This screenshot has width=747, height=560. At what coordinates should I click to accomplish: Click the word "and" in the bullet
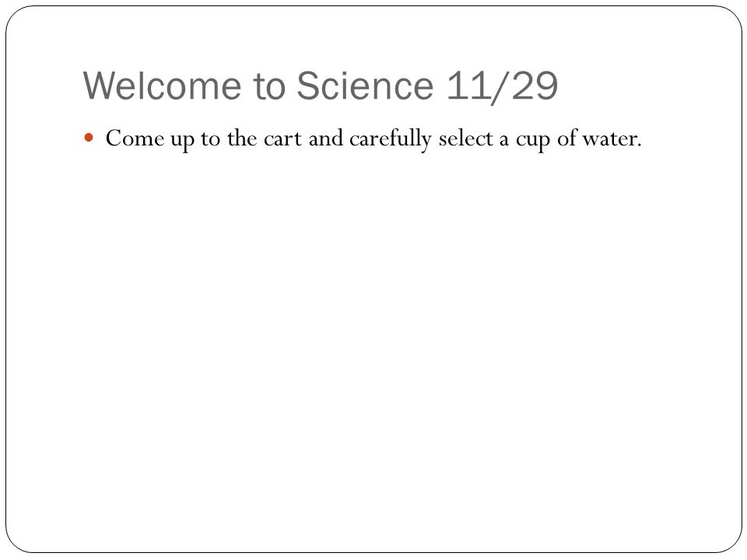pyautogui.click(x=325, y=138)
